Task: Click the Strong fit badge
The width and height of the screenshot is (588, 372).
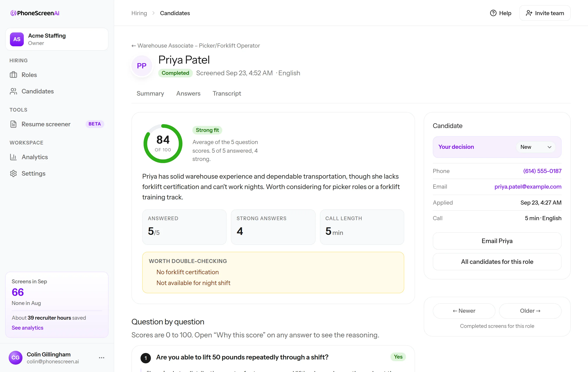Action: pos(207,130)
